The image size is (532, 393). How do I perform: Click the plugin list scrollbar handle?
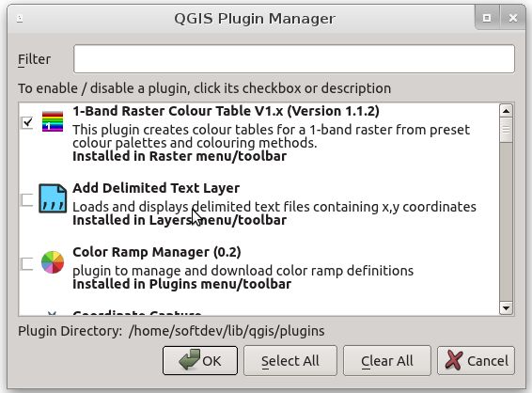click(507, 130)
